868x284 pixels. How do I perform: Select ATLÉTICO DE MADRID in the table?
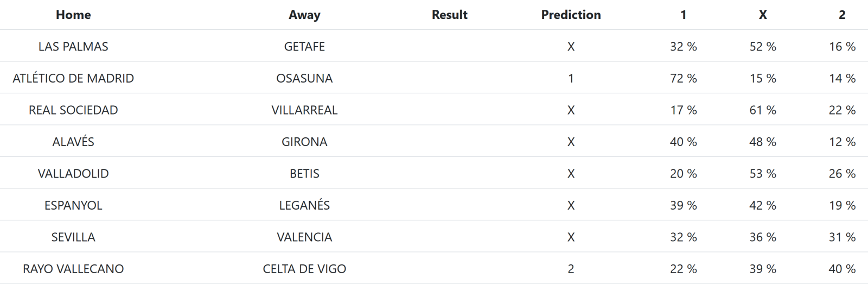(x=73, y=78)
